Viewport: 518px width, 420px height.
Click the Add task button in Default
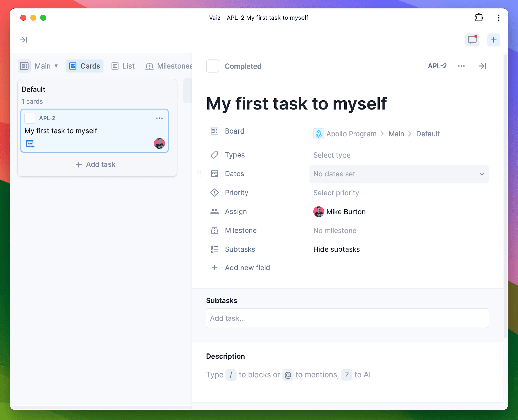[96, 164]
